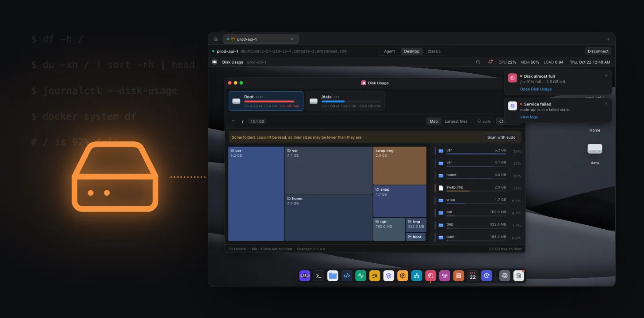Click the search magnifier in the menu bar
This screenshot has width=644, height=318.
[478, 62]
